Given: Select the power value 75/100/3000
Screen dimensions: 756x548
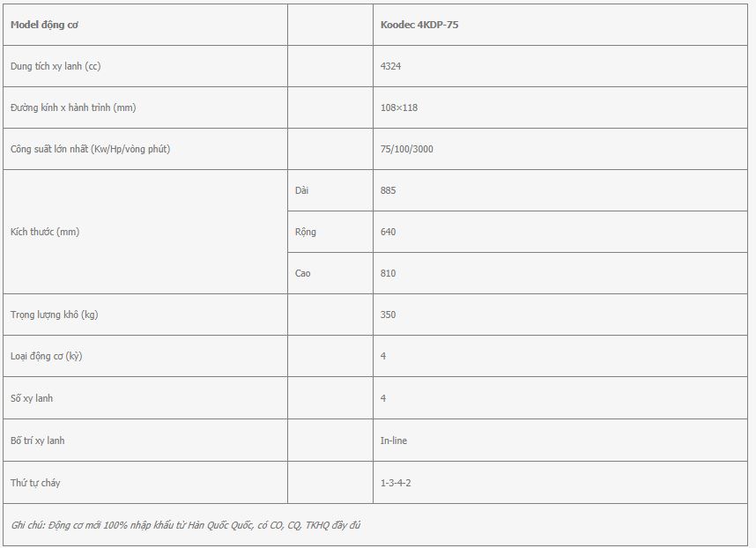Looking at the screenshot, I should click(x=406, y=149).
